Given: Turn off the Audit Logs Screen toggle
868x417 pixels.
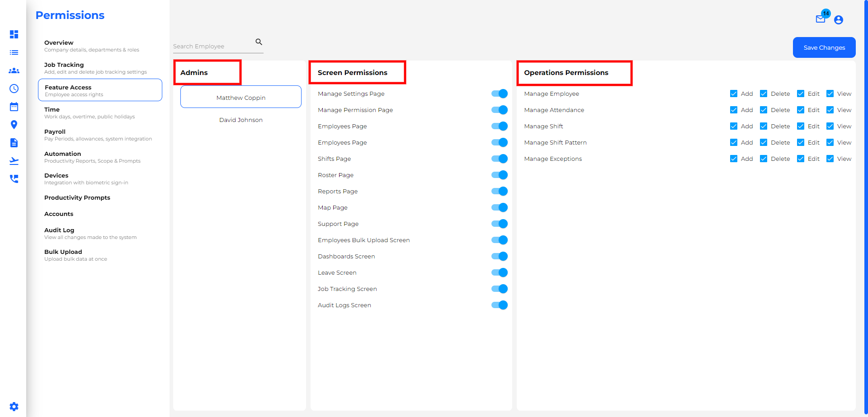Looking at the screenshot, I should point(499,305).
